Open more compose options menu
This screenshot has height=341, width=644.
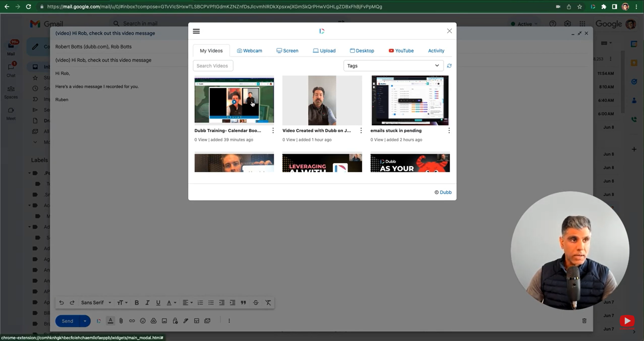point(229,321)
